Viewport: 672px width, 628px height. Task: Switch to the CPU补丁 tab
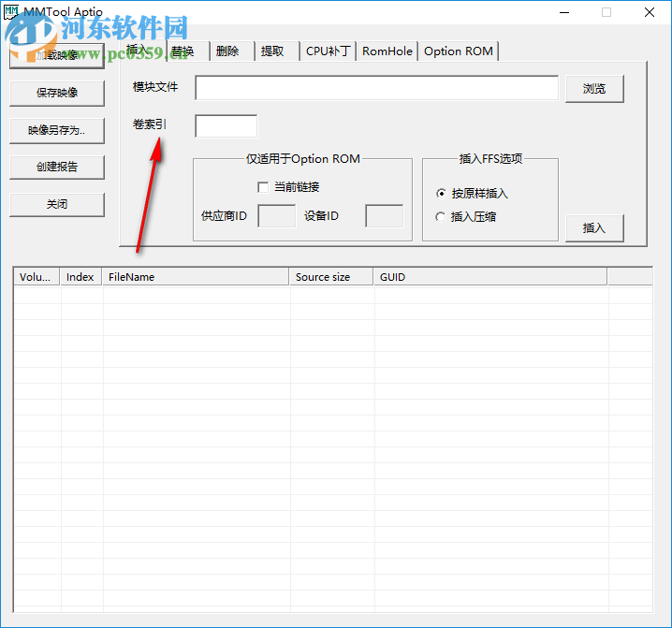[329, 51]
